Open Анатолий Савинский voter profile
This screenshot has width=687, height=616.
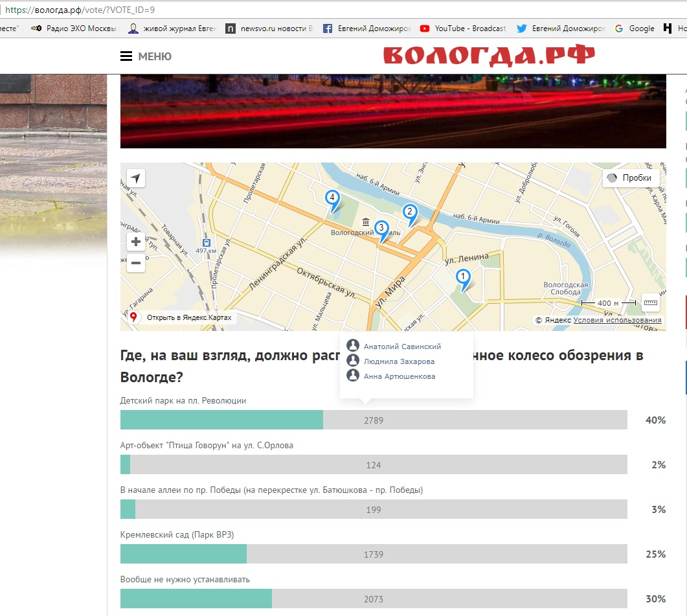(x=401, y=347)
